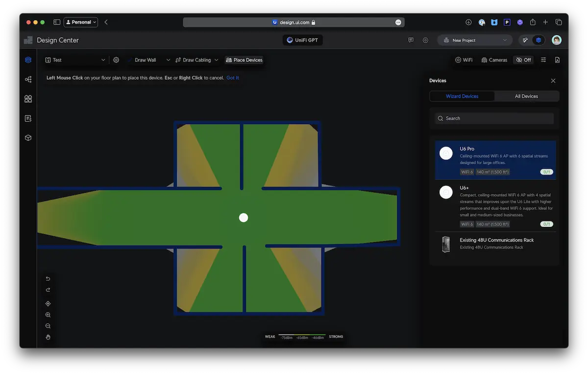Select the Wizard Devices tab
This screenshot has width=588, height=374.
(462, 96)
